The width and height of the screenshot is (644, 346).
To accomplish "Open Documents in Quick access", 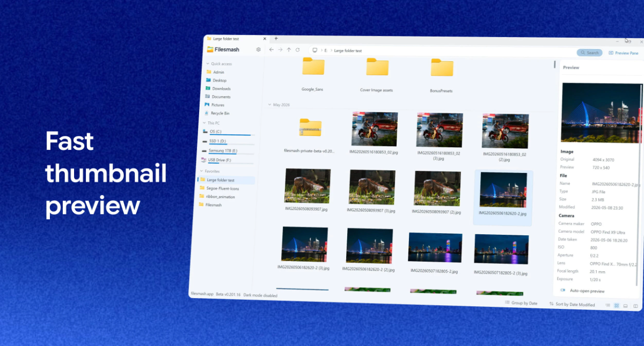I will (217, 97).
